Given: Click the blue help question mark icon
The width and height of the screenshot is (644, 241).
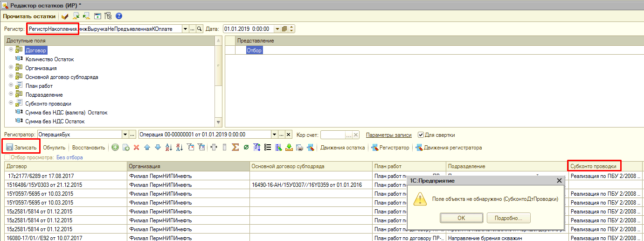Looking at the screenshot, I should click(119, 16).
